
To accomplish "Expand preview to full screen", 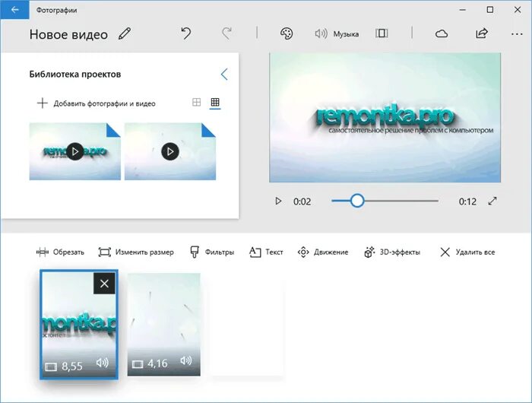I will [492, 201].
